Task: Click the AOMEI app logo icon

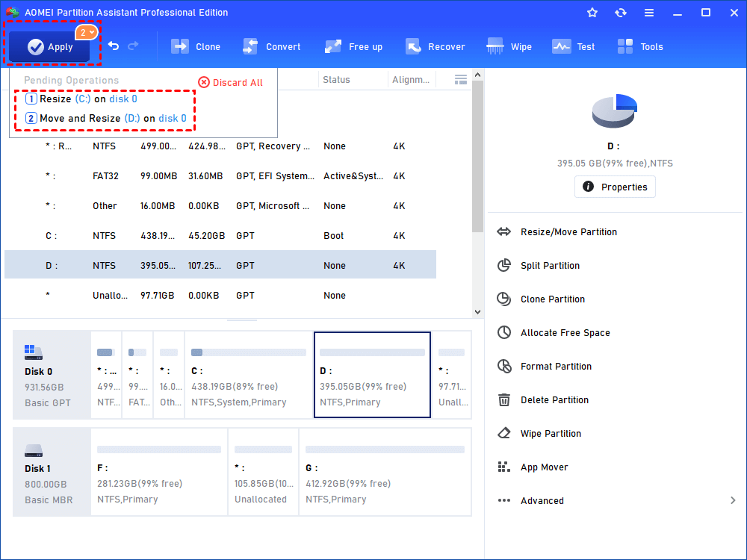Action: [x=13, y=12]
